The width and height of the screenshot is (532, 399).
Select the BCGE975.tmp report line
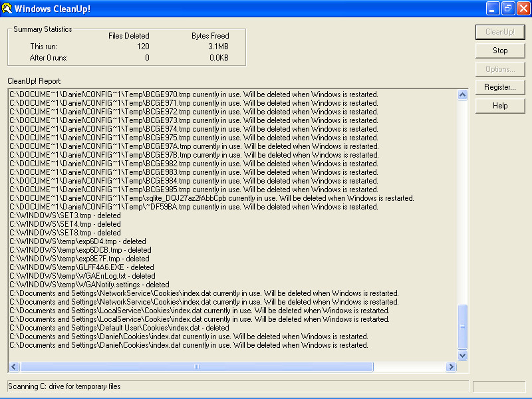194,138
